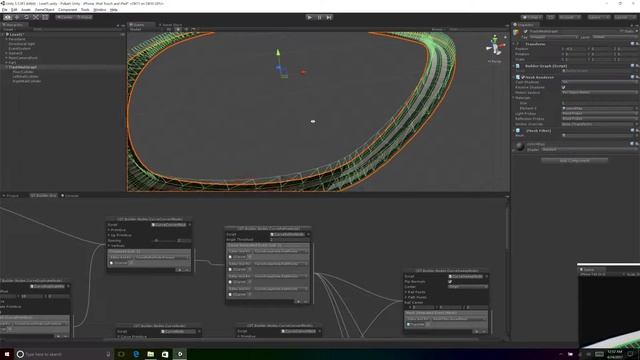Select the Rotate tool in Unity toolbar
The image size is (640, 360).
[26, 17]
